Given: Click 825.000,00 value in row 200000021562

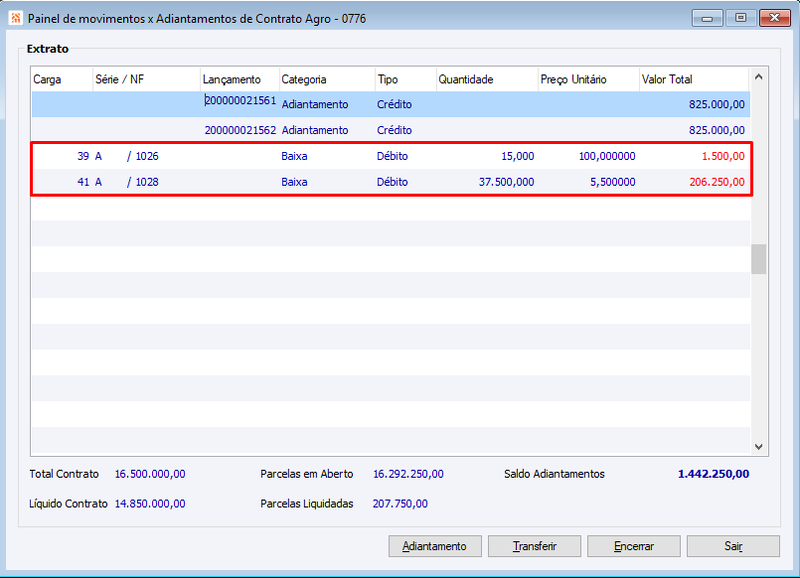Looking at the screenshot, I should (x=716, y=130).
